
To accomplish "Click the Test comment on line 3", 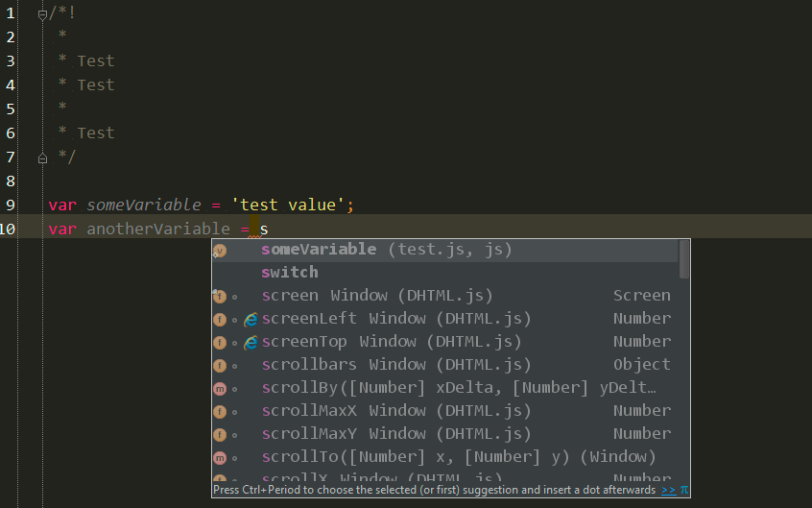I will [96, 61].
